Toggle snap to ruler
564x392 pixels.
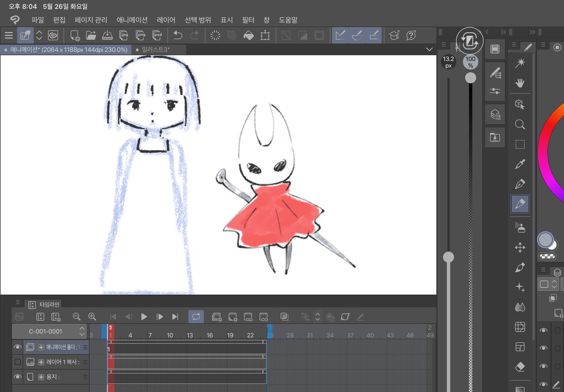click(340, 35)
